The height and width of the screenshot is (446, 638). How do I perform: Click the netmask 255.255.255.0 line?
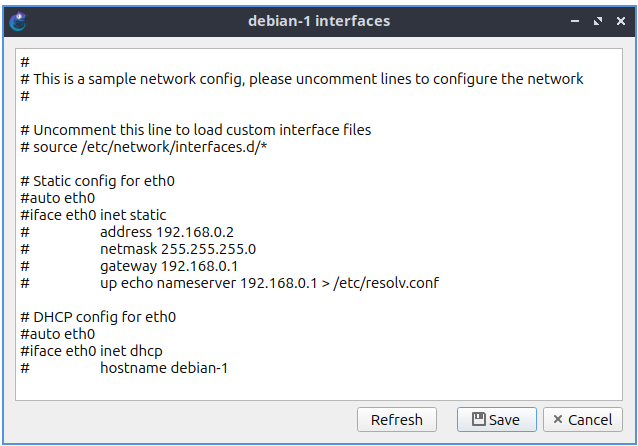pyautogui.click(x=178, y=249)
